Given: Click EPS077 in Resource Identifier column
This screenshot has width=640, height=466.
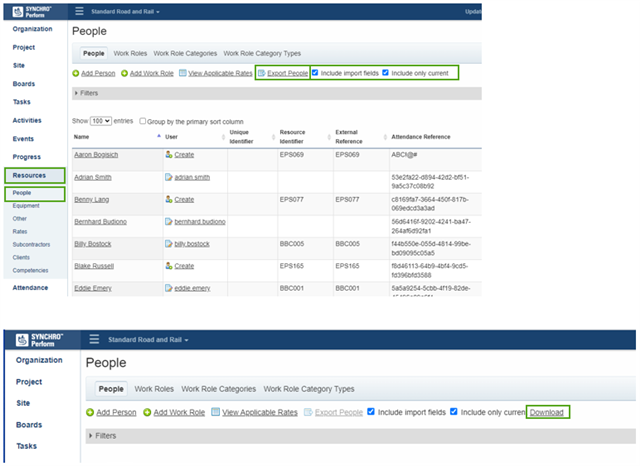Looking at the screenshot, I should (291, 199).
